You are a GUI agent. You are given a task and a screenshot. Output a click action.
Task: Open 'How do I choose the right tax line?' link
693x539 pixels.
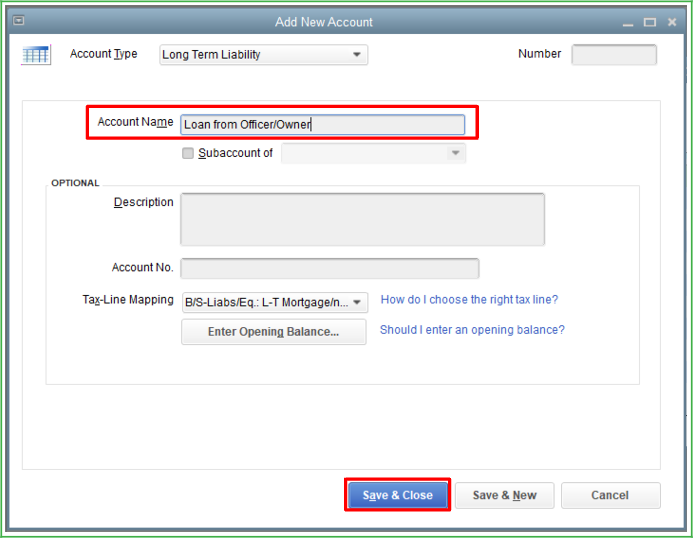469,300
